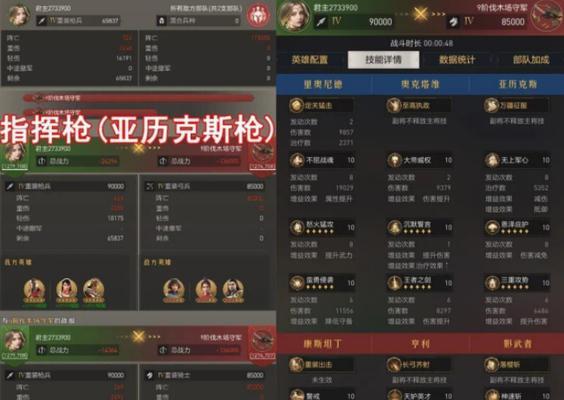Click the 大帝威权 skill icon
564x400 pixels.
pos(395,160)
